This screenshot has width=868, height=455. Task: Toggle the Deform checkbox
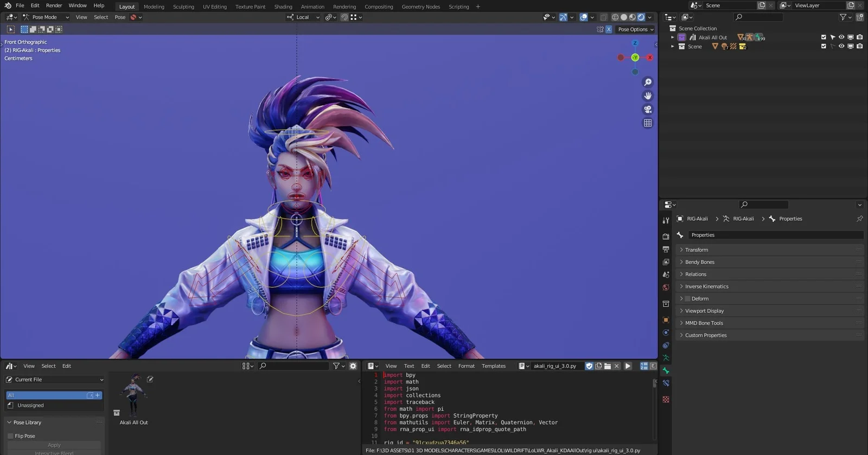coord(687,299)
